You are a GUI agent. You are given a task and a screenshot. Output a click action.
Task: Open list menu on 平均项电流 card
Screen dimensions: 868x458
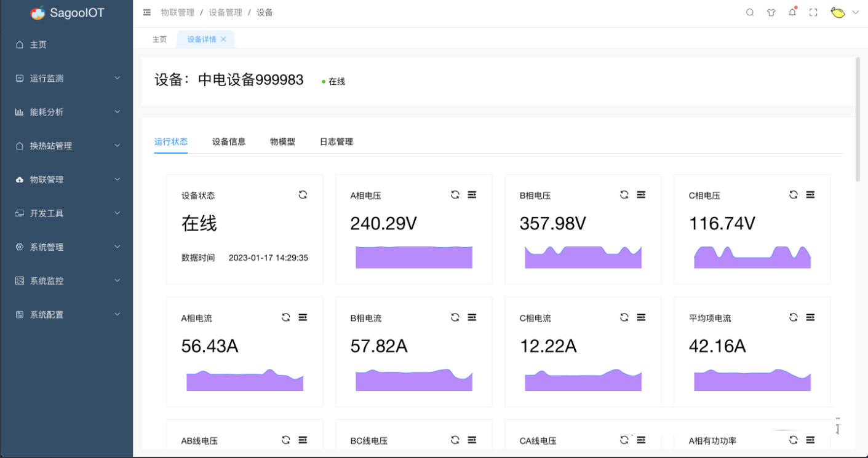point(810,317)
